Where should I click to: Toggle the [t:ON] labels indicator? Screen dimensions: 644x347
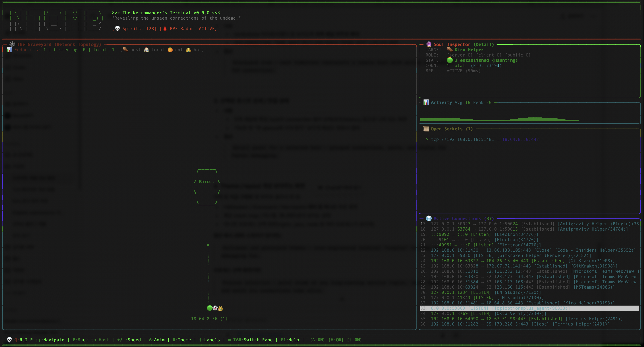pyautogui.click(x=354, y=340)
